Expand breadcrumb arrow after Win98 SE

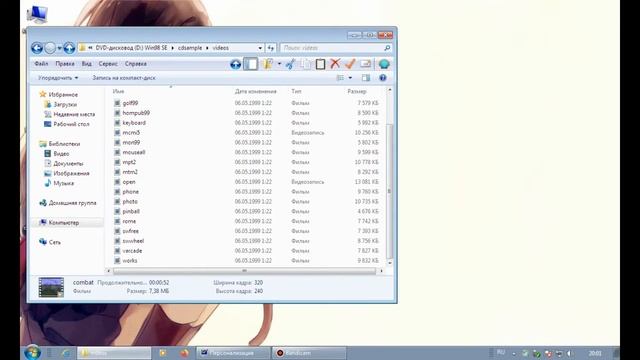173,48
